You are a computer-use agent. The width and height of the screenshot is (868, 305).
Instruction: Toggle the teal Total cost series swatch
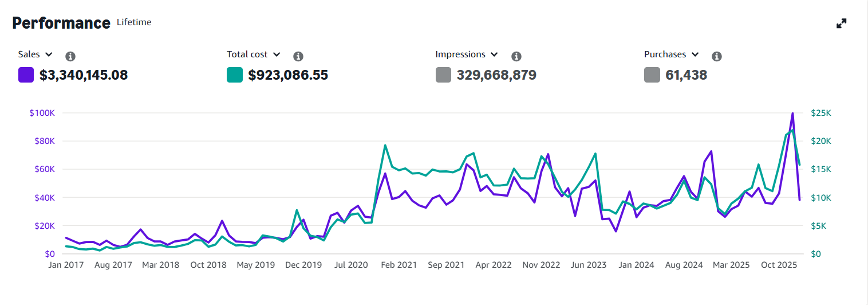click(x=235, y=75)
